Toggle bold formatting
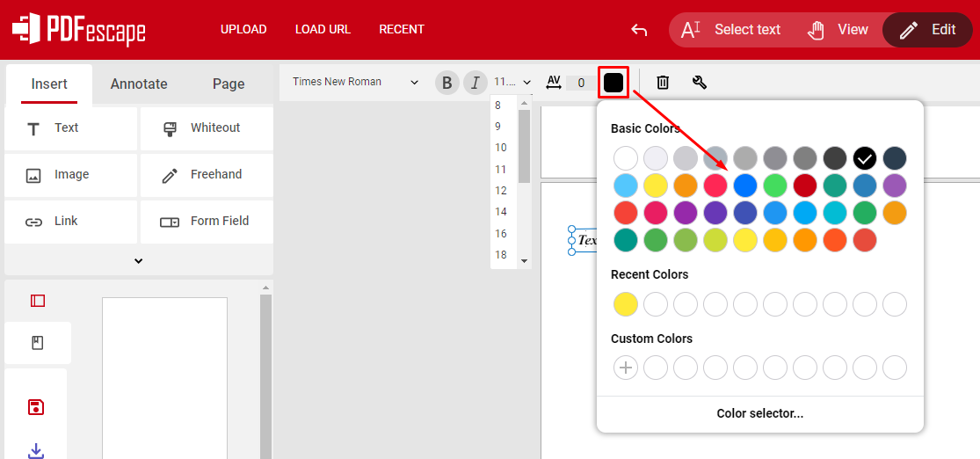The width and height of the screenshot is (980, 459). [446, 83]
